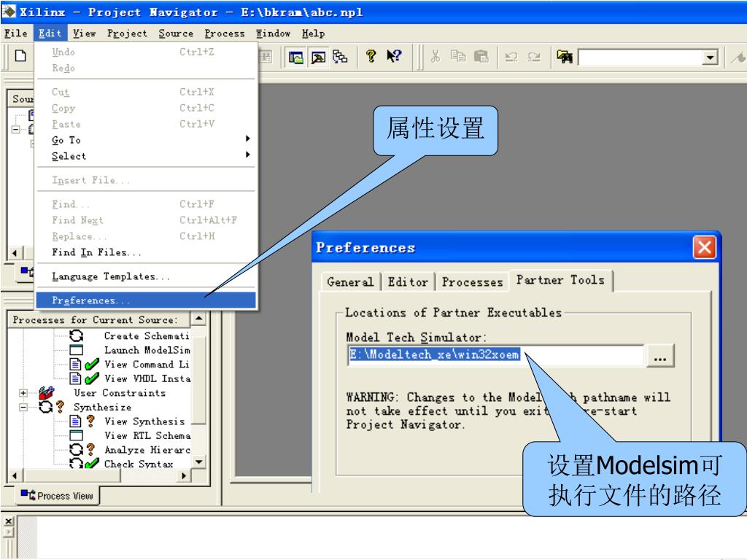This screenshot has width=747, height=560.
Task: Click the Synthesize process refresh icon
Action: coord(46,407)
